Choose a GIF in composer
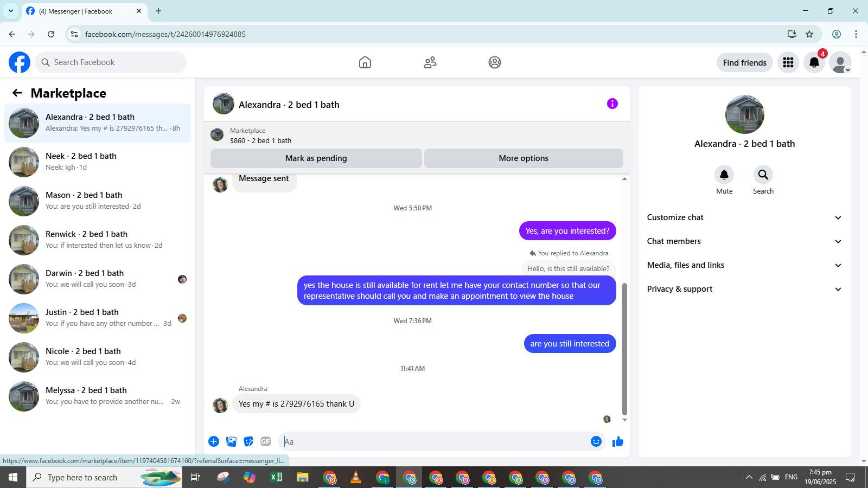868x488 pixels. tap(266, 441)
